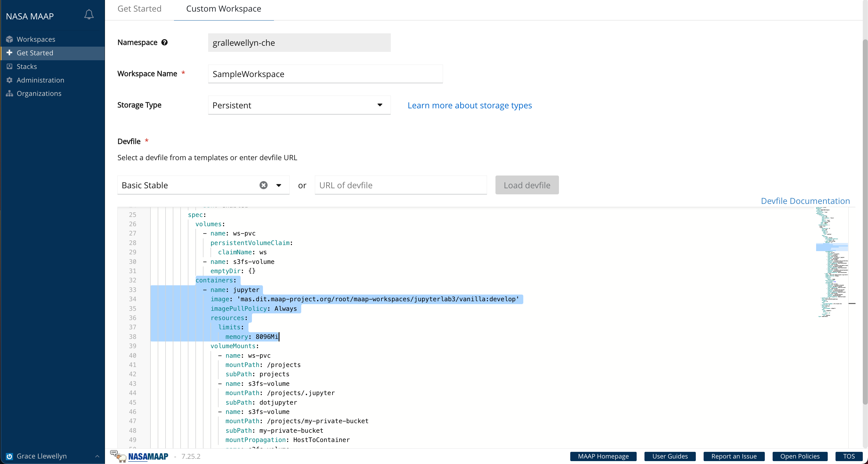The image size is (868, 464).
Task: Open the notifications bell icon
Action: [89, 15]
